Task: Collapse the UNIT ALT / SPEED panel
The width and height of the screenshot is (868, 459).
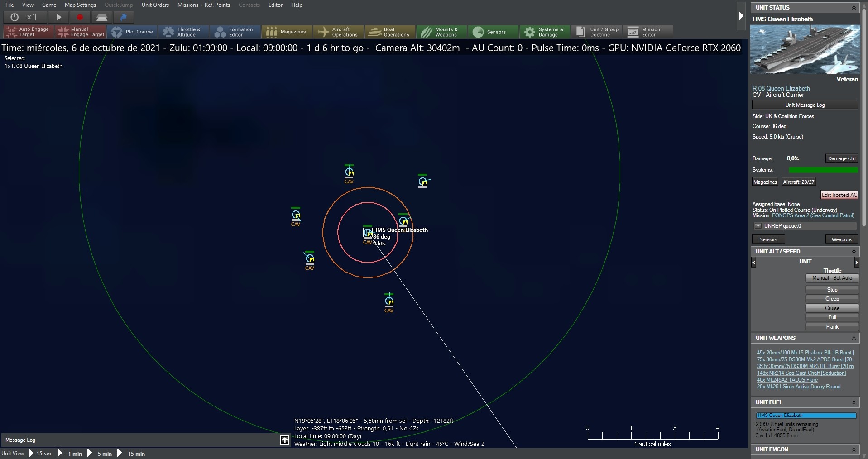Action: pyautogui.click(x=854, y=252)
